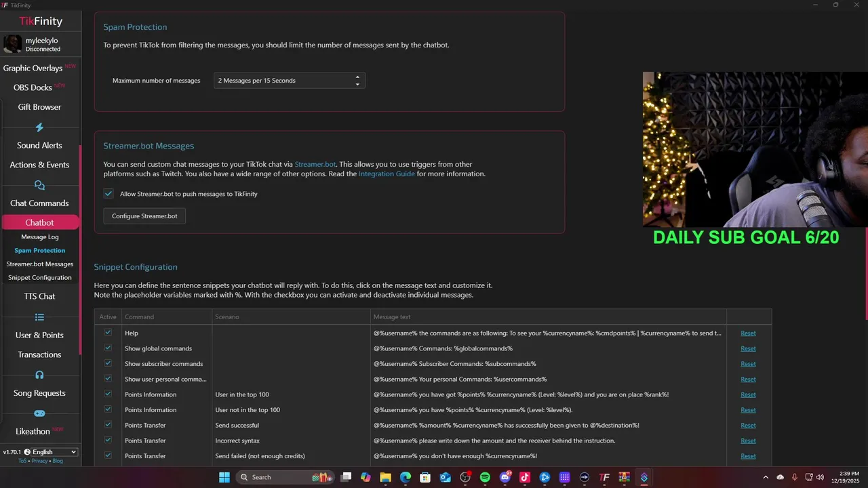This screenshot has width=868, height=488.
Task: Go to Spam Protection subsection
Action: pos(40,251)
